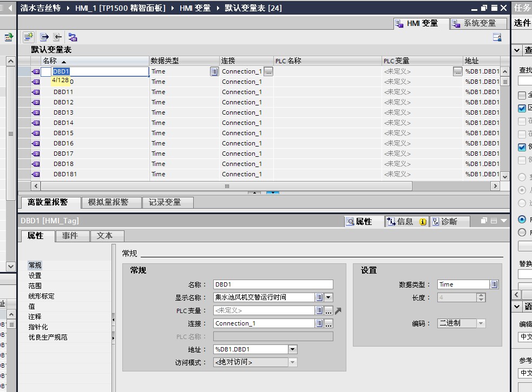This screenshot has width=532, height=392.
Task: Collapse the inspector window arrow
Action: tap(504, 221)
